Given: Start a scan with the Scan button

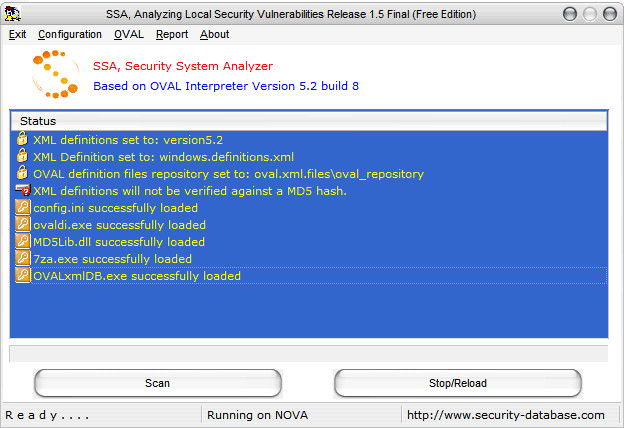Looking at the screenshot, I should pyautogui.click(x=158, y=383).
